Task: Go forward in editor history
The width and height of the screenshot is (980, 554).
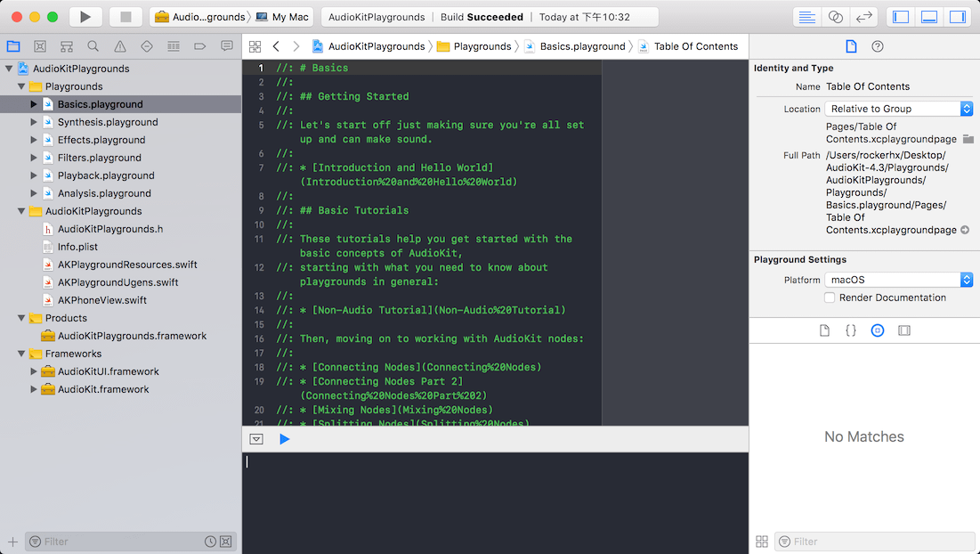Action: coord(296,46)
